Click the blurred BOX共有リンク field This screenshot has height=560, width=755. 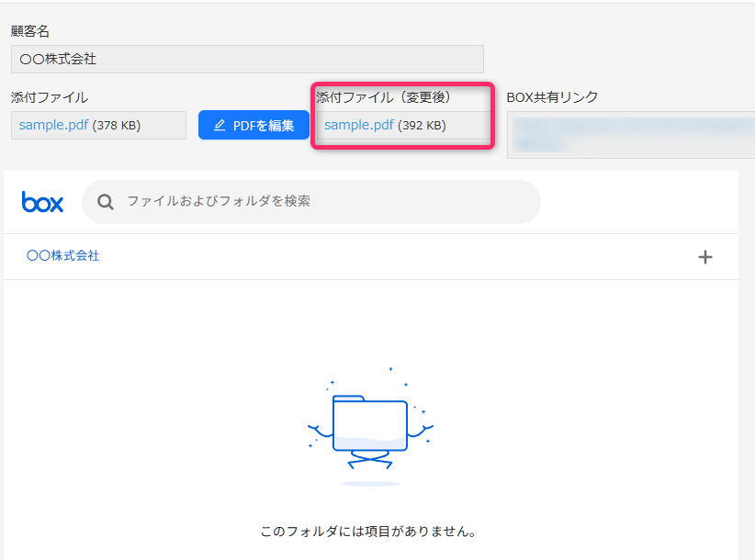click(x=630, y=135)
